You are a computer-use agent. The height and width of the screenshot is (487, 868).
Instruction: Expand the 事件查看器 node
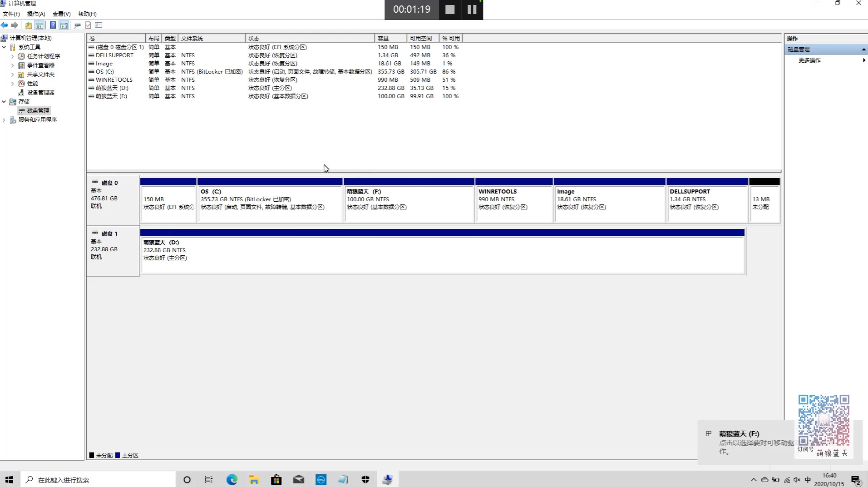[12, 65]
